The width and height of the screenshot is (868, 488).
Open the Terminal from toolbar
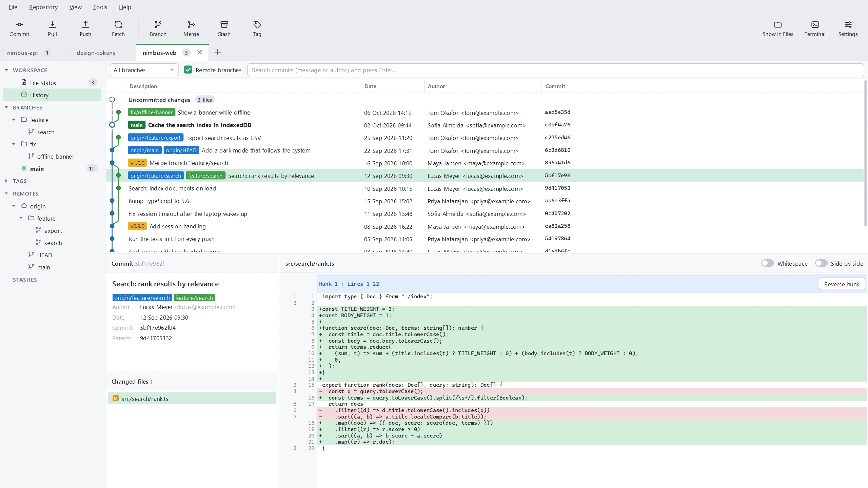pyautogui.click(x=815, y=28)
